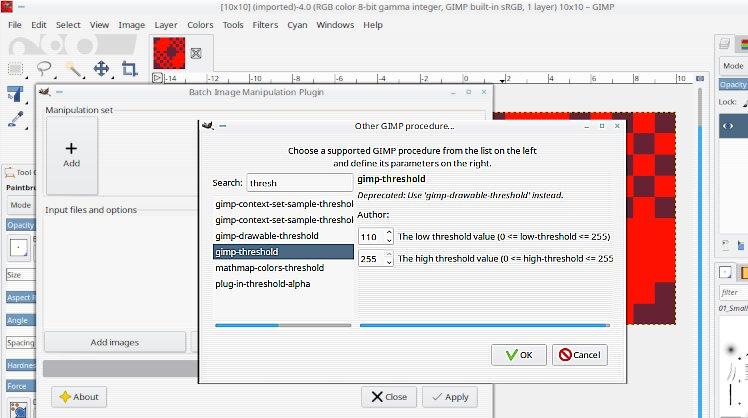This screenshot has height=418, width=748.
Task: Select the Crop tool
Action: tap(129, 69)
